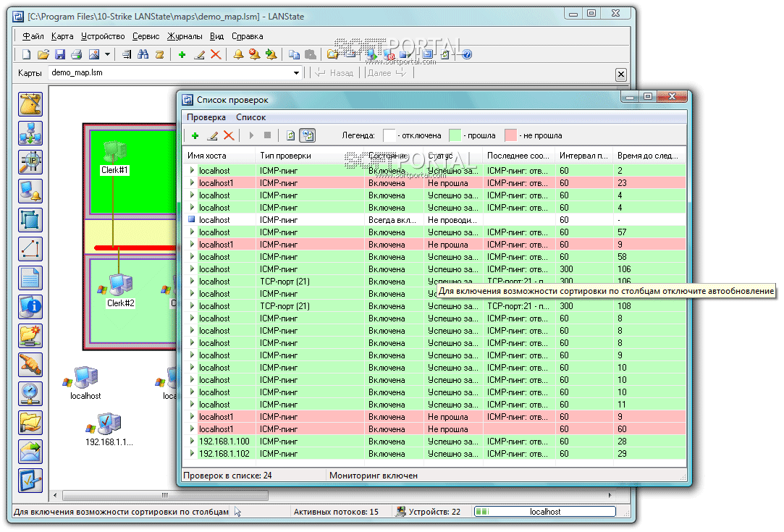
Task: Select the 192.168.1.100 host cell
Action: point(224,442)
